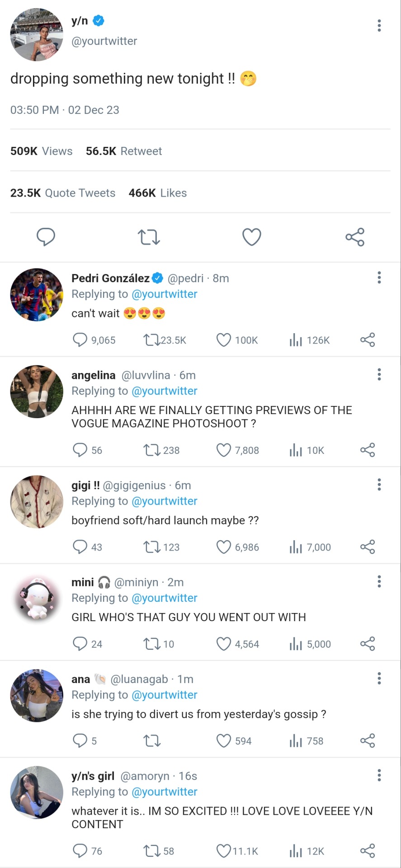Retweet the main tweet about dropping something new

149,237
